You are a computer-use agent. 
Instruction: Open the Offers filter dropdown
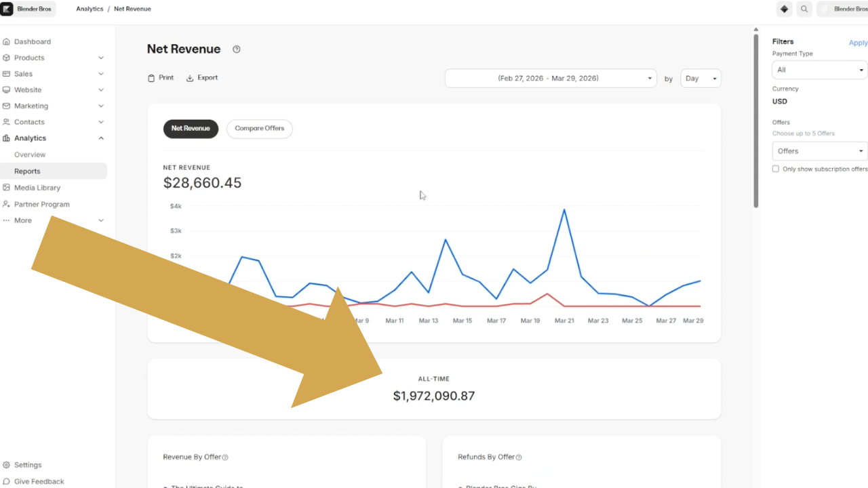click(820, 151)
